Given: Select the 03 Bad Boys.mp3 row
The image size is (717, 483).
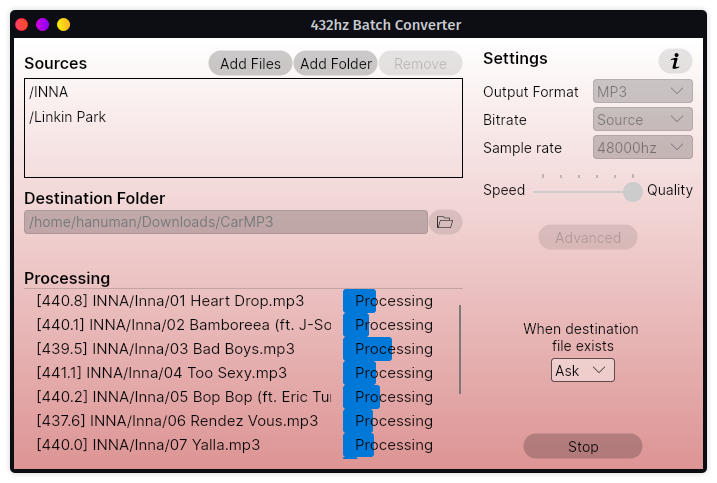Looking at the screenshot, I should point(235,349).
